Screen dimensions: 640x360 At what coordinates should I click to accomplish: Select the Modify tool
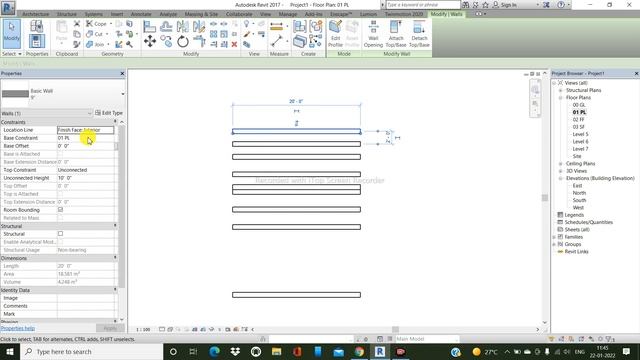point(11,33)
